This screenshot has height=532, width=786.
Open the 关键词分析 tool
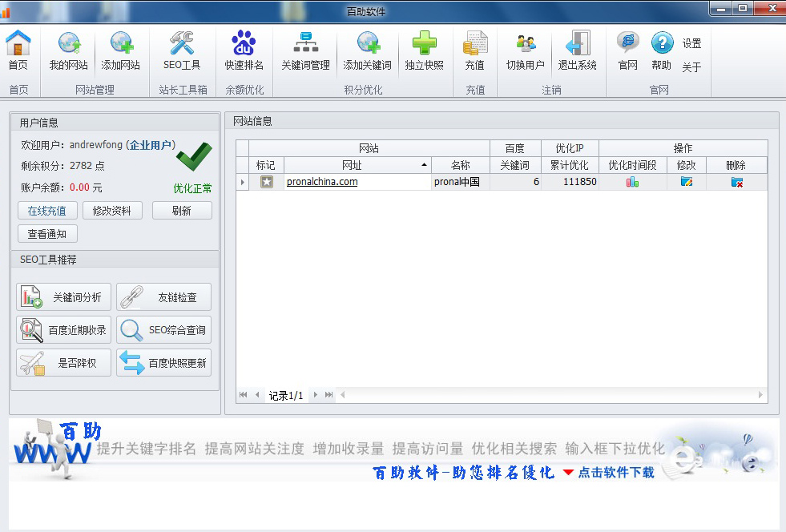pos(63,296)
